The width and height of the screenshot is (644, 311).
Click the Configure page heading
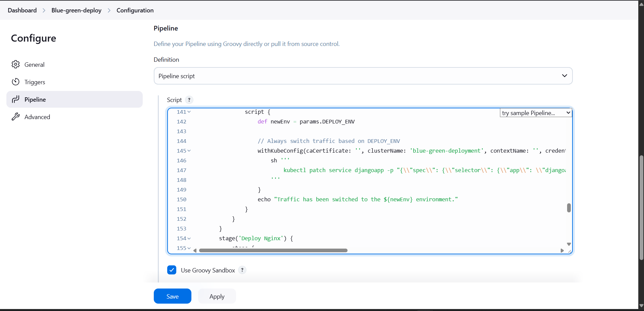click(x=34, y=38)
